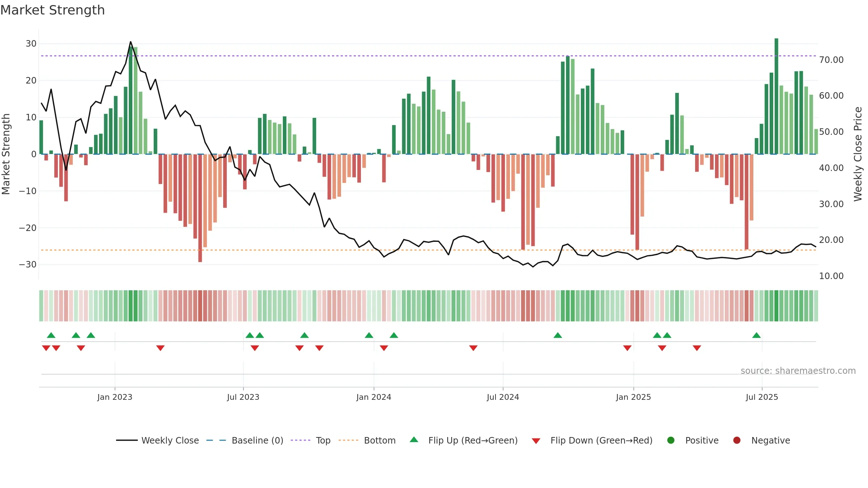This screenshot has height=488, width=868.
Task: Toggle the Flip Up (Red→Green) legend entry
Action: 464,440
